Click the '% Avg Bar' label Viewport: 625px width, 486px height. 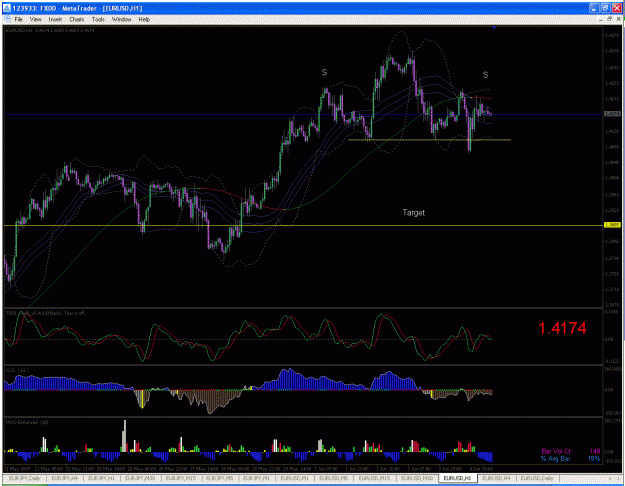pos(555,458)
